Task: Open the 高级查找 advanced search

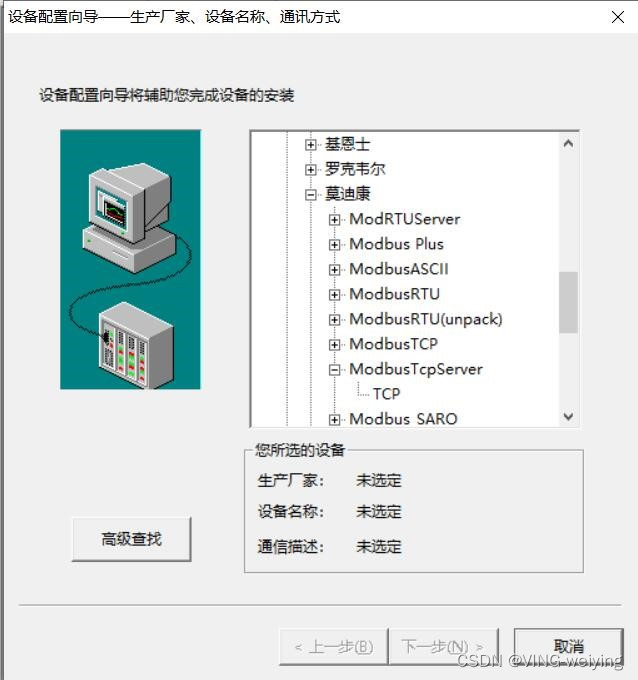Action: click(131, 539)
